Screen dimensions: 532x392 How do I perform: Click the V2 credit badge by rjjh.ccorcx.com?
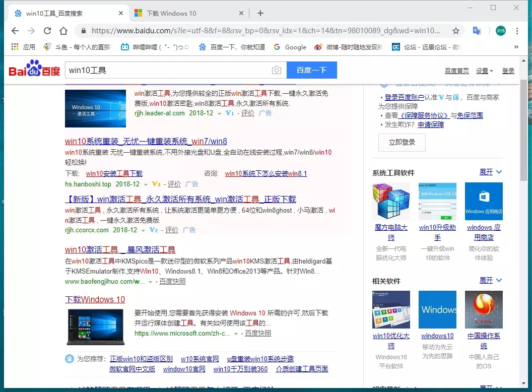[x=153, y=230]
